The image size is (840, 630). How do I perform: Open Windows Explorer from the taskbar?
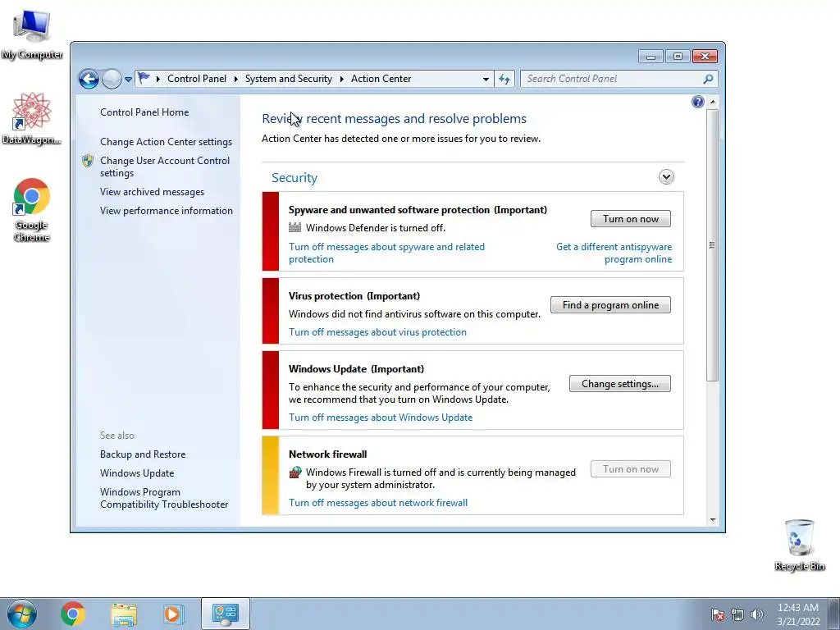(124, 614)
